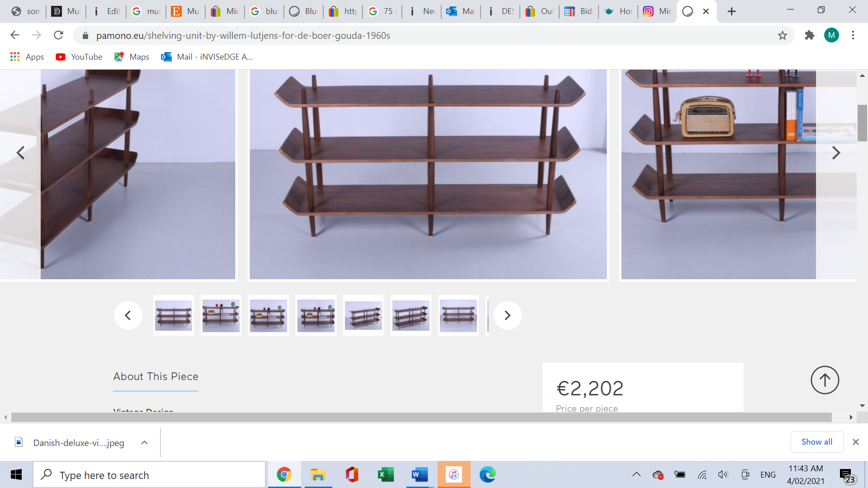Select the first shelving unit thumbnail
868x488 pixels.
click(x=174, y=315)
